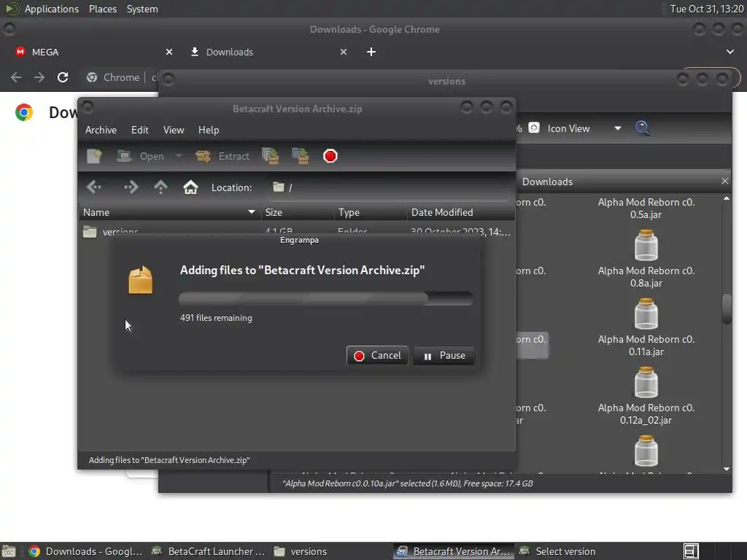Image resolution: width=747 pixels, height=560 pixels.
Task: Close the MEGA tab in Chrome
Action: pyautogui.click(x=169, y=52)
